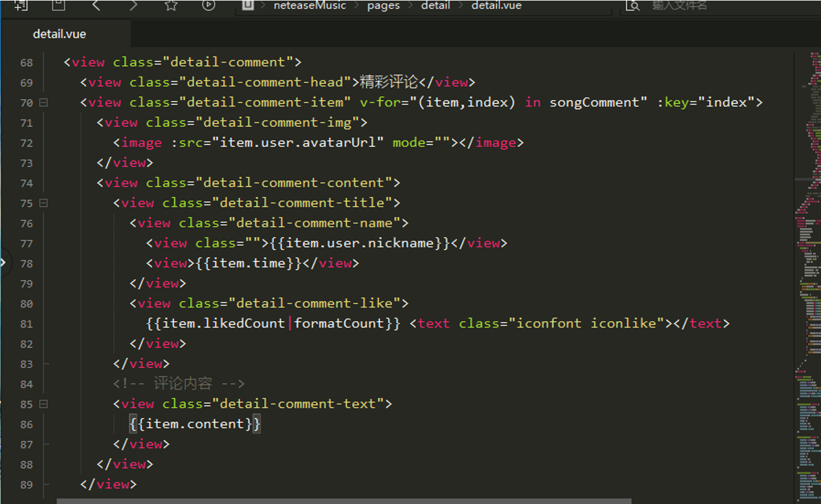This screenshot has width=821, height=504.
Task: Click the star bookmark icon in toolbar
Action: pos(171,5)
